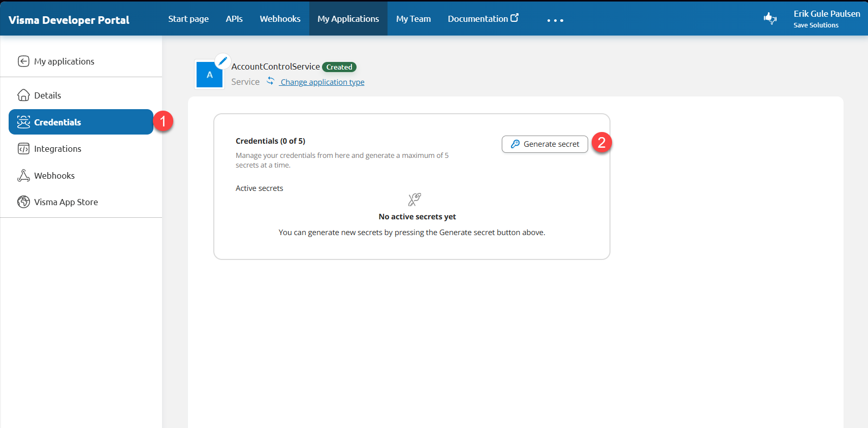Open the Start page tab
868x428 pixels.
click(x=188, y=19)
